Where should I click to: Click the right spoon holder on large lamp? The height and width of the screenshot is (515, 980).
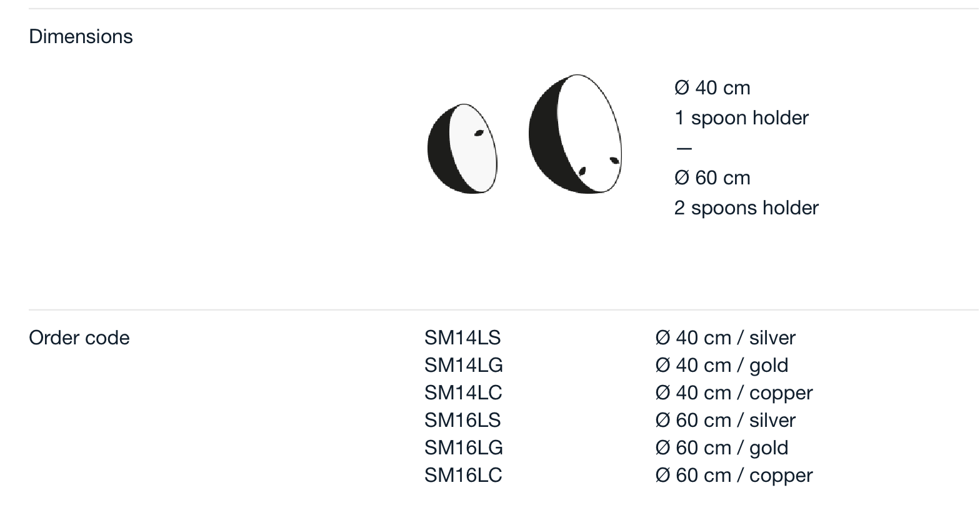(614, 161)
